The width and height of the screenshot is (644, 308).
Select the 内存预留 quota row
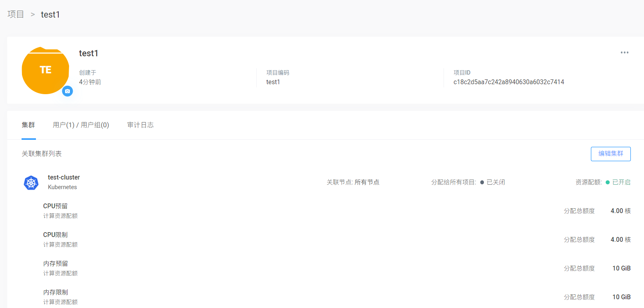55,264
